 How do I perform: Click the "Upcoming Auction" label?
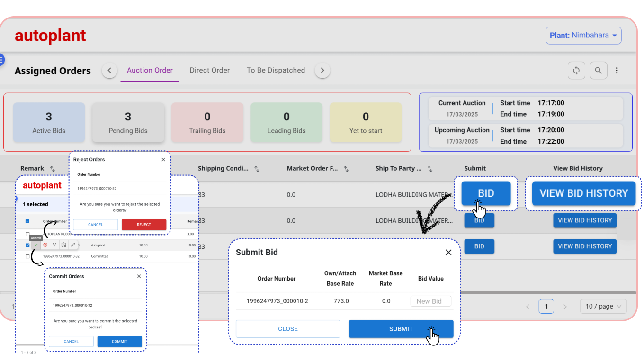tap(462, 130)
